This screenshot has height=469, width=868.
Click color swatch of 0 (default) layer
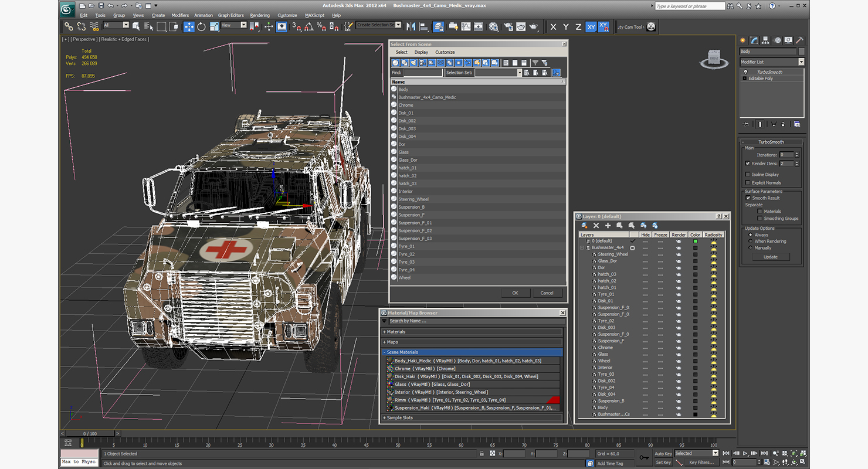[695, 241]
